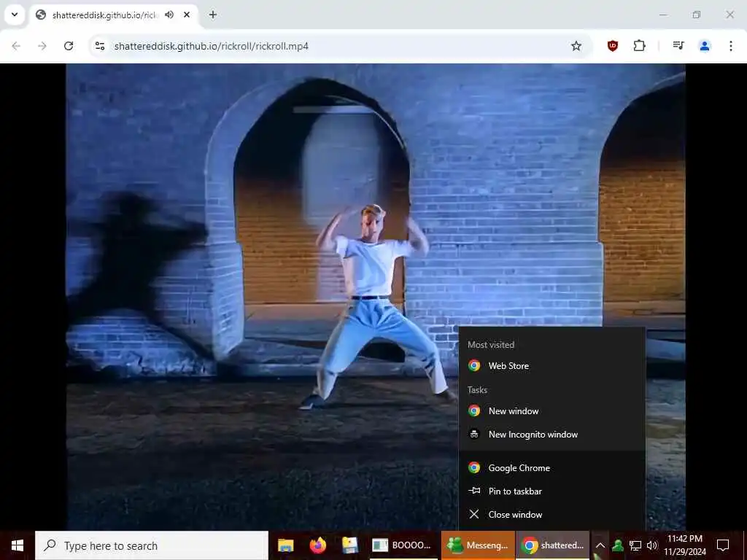Close the shattereddisk.github.io tab

[x=187, y=15]
